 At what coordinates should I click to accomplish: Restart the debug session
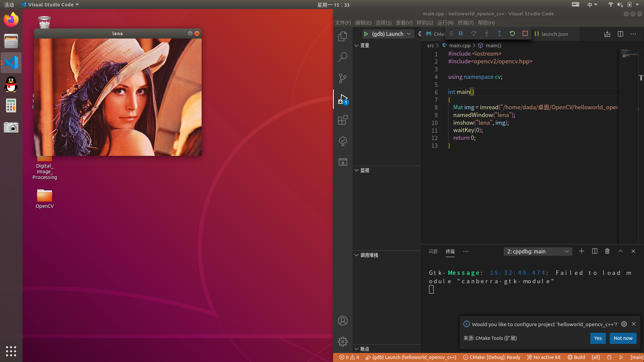point(512,34)
